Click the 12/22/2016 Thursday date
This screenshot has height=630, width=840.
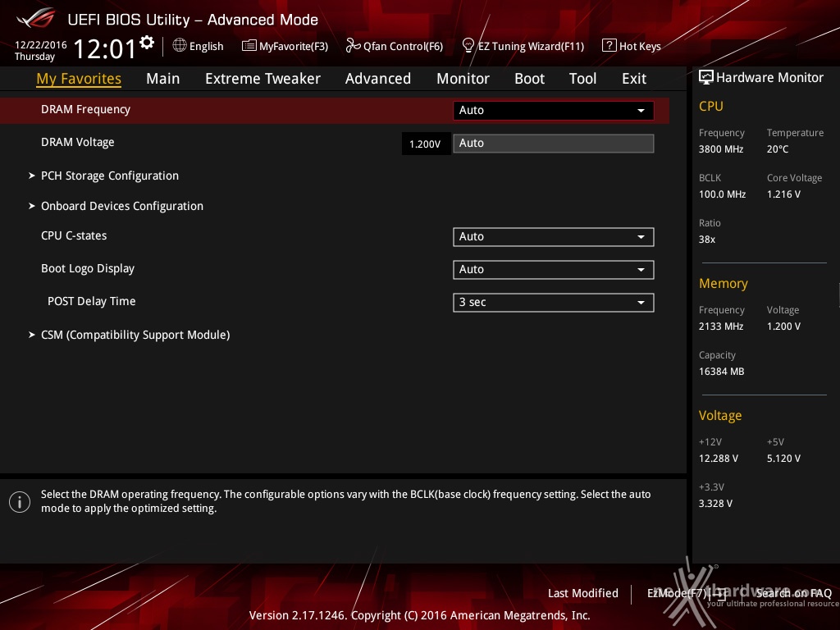[41, 50]
